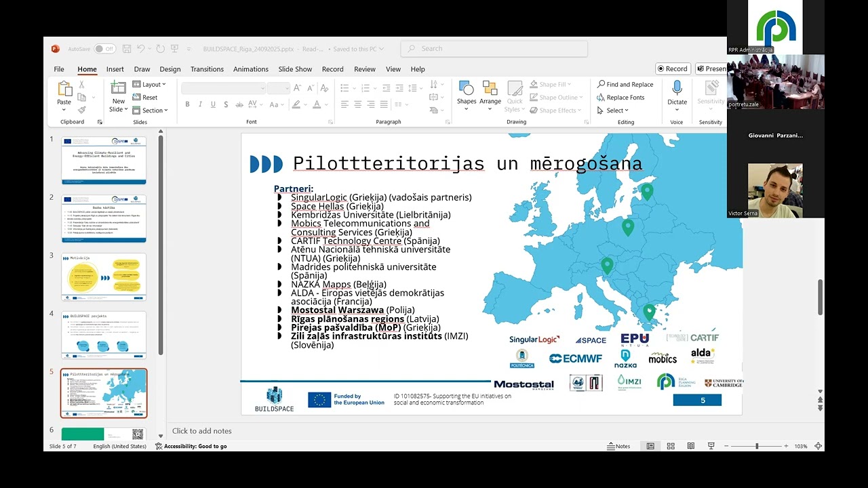This screenshot has width=868, height=488.
Task: Click the Cut scissors icon
Action: (81, 85)
